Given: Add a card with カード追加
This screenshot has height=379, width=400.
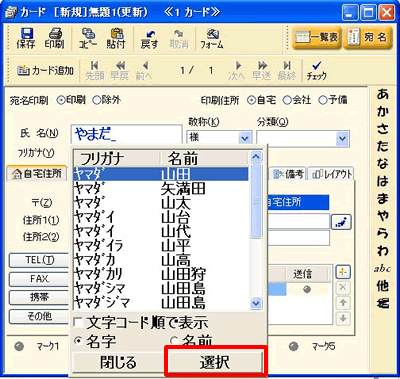Looking at the screenshot, I should [x=45, y=70].
